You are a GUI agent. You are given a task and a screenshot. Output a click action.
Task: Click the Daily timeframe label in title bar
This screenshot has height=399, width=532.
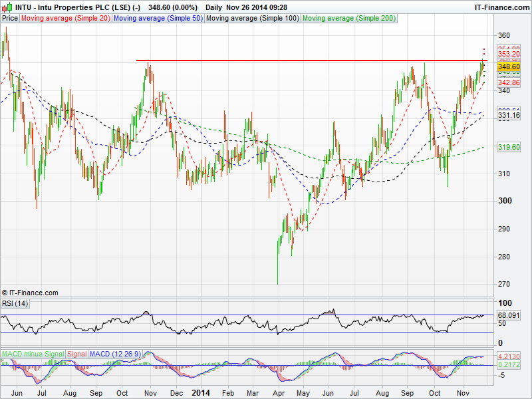[x=214, y=7]
